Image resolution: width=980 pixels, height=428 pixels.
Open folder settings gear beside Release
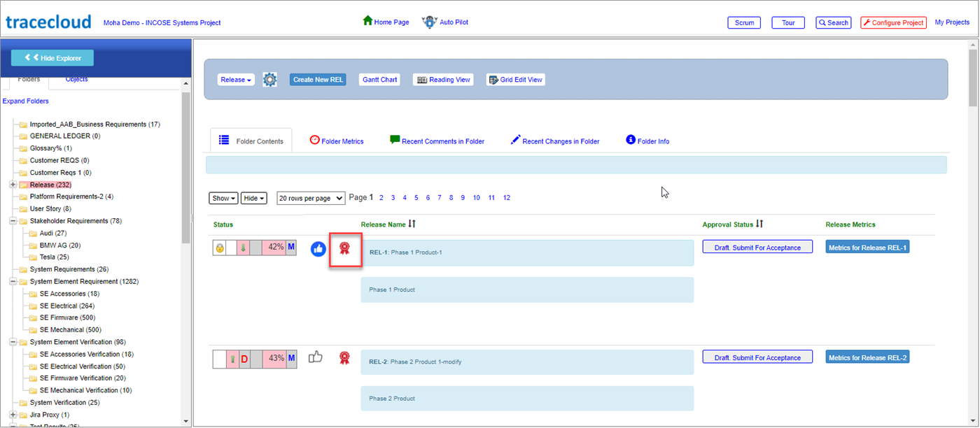[270, 80]
